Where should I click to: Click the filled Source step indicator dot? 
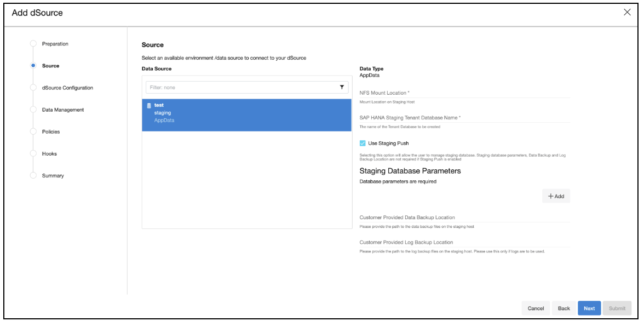pyautogui.click(x=34, y=65)
